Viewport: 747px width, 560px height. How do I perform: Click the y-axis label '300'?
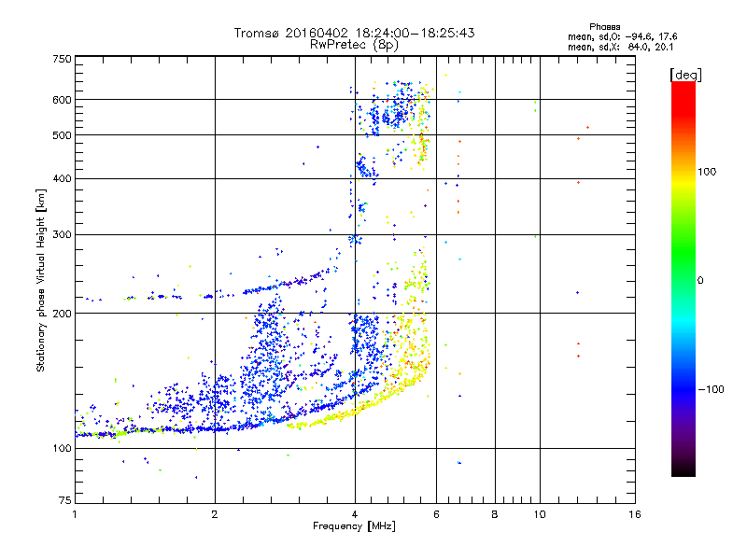coord(62,235)
